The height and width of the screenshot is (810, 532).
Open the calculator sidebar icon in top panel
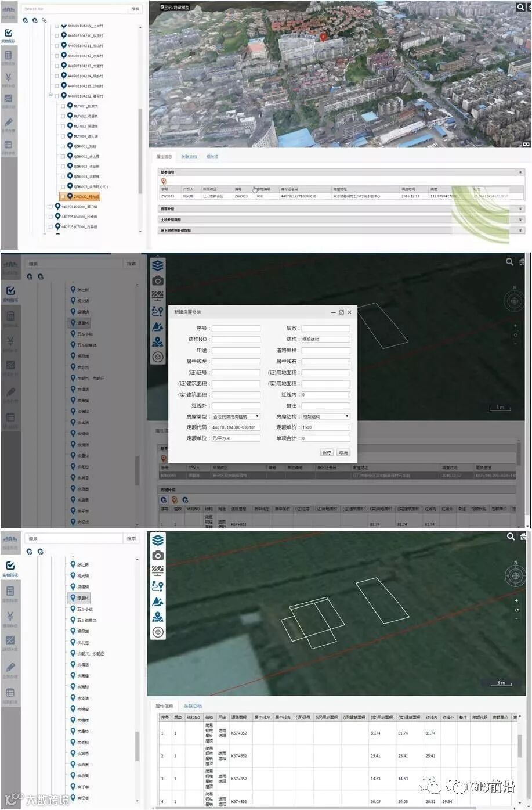[8, 56]
